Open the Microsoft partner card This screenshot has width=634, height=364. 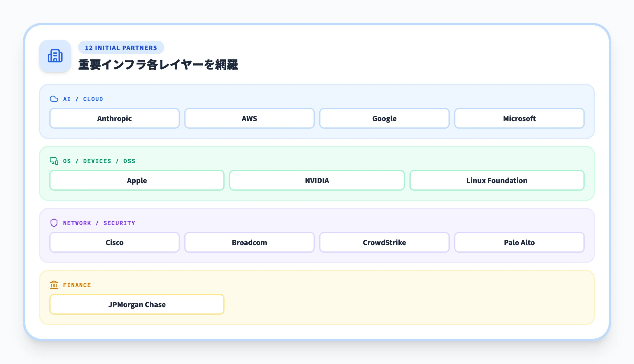(x=519, y=119)
